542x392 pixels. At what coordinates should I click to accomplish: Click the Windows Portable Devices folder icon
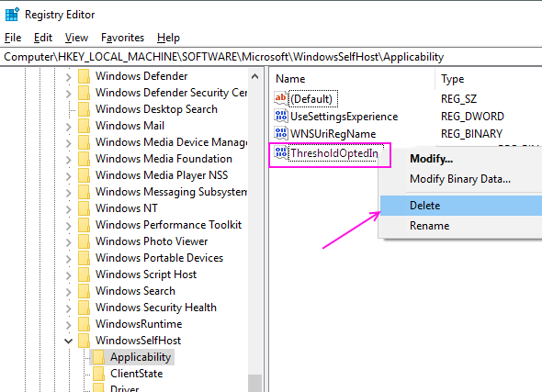tap(84, 258)
